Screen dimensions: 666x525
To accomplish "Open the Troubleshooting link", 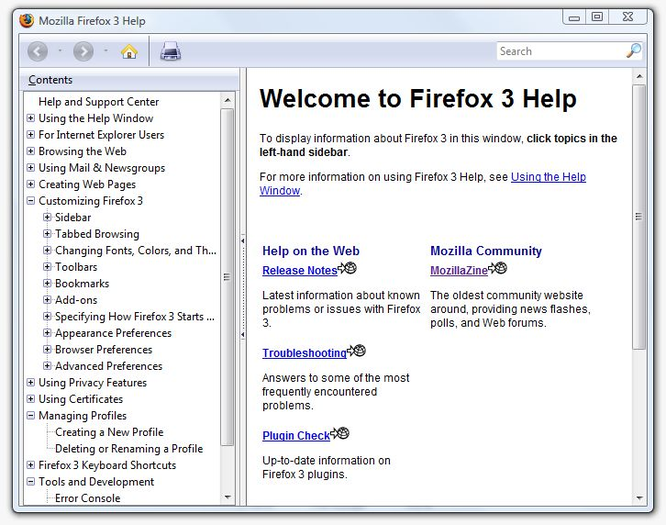I will pyautogui.click(x=304, y=353).
